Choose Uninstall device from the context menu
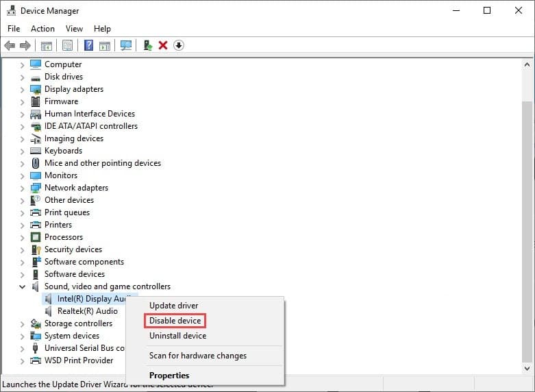 (177, 336)
